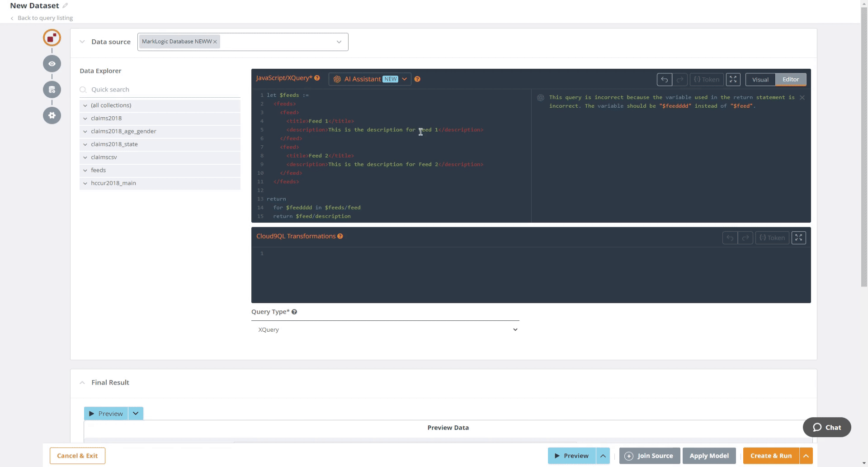Expand Cloud9QL Transformations editor to fullscreen

(x=798, y=238)
